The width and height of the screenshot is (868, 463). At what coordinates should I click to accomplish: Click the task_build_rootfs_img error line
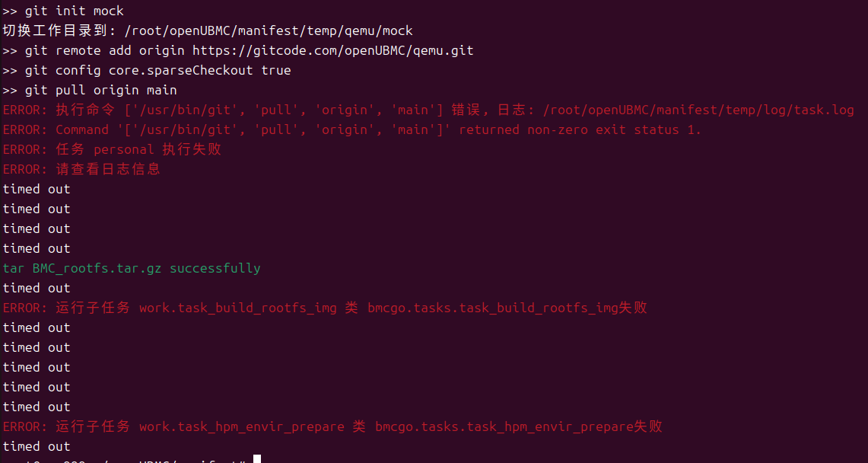click(x=325, y=308)
